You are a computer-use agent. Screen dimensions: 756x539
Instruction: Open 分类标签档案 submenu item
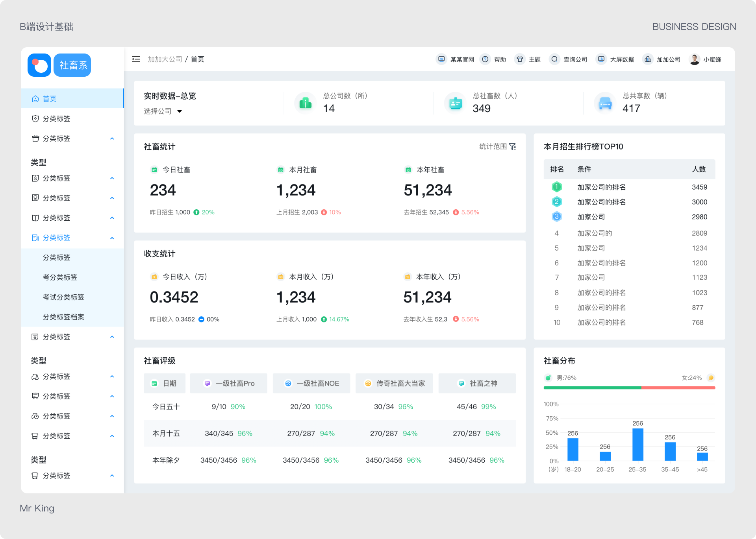63,317
